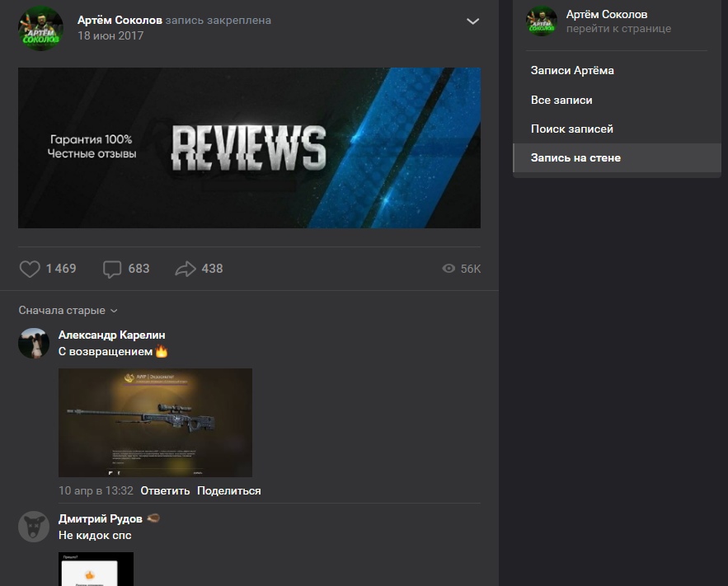Open the AWP rifle screenshot attachment
The height and width of the screenshot is (586, 728).
coord(155,422)
